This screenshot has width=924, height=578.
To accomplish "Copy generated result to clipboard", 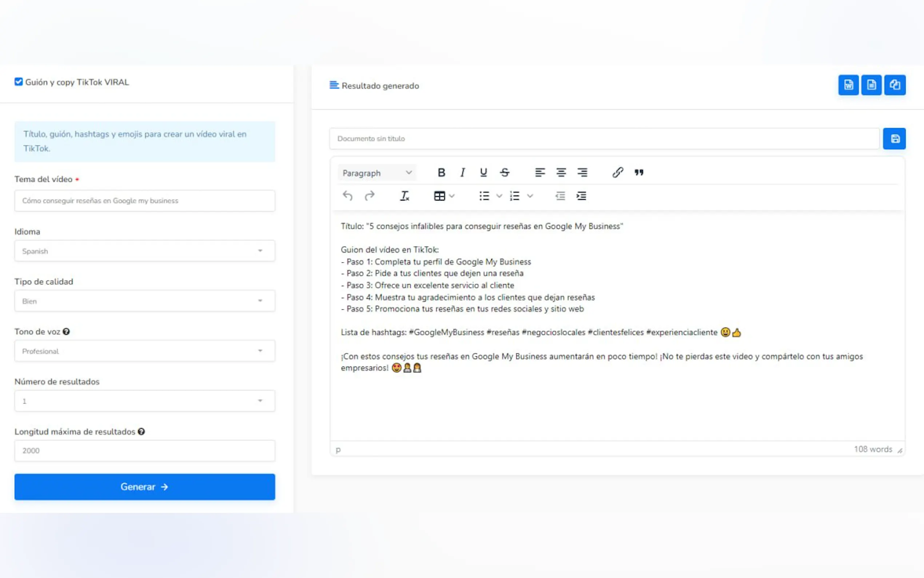I will coord(895,85).
